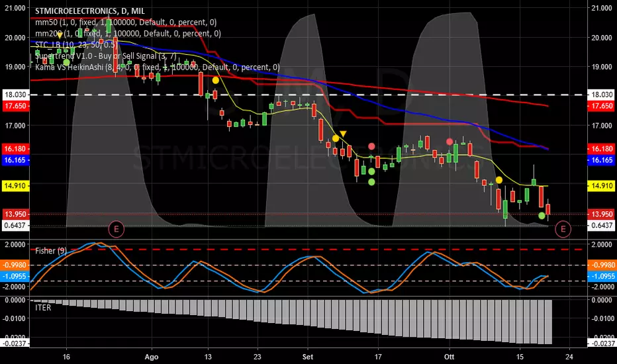Select the white dashed 18.030 horizontal line
Viewport: 617px width, 364px height.
point(308,95)
